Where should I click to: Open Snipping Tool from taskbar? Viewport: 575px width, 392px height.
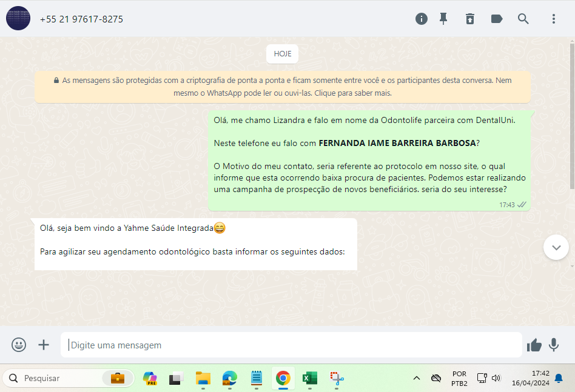337,378
